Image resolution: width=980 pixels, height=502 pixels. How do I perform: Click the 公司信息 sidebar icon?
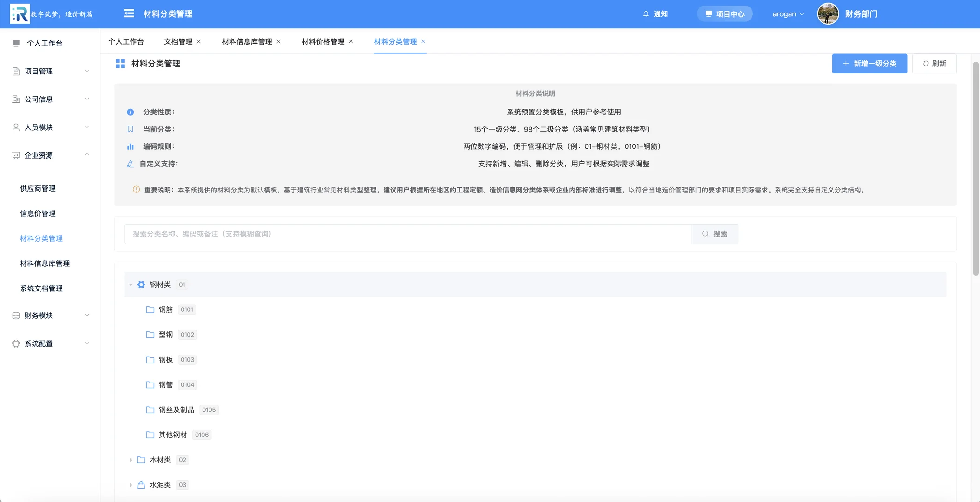(15, 99)
